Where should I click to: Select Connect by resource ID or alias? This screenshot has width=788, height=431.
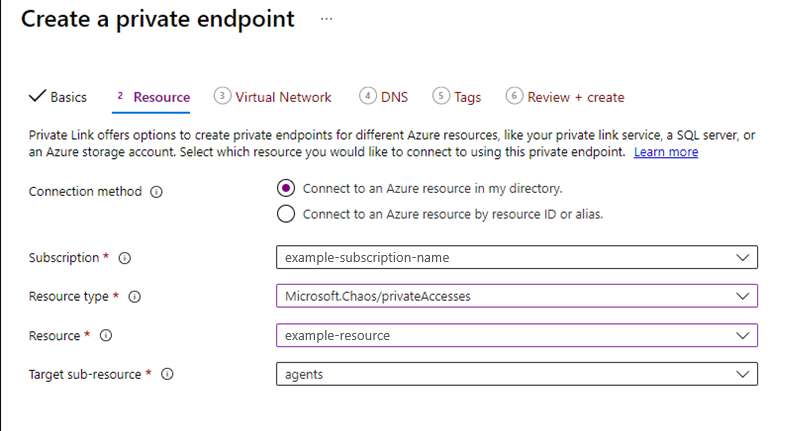(x=286, y=214)
